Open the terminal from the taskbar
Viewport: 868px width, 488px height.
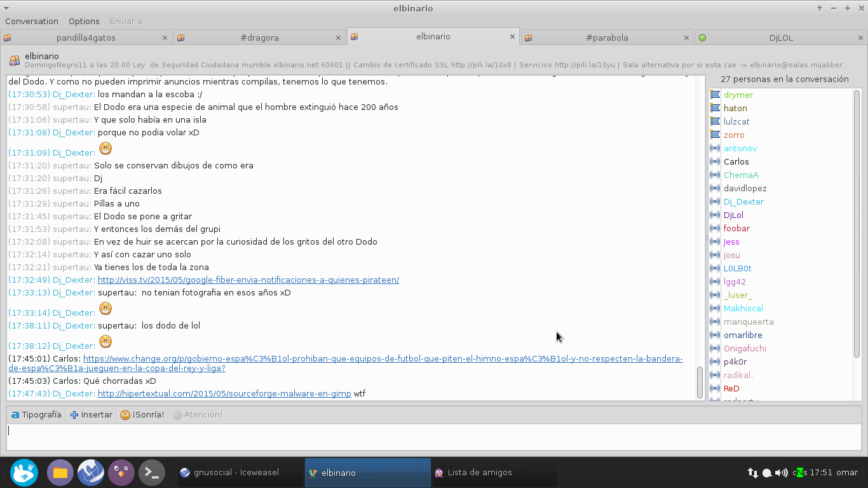pyautogui.click(x=152, y=473)
